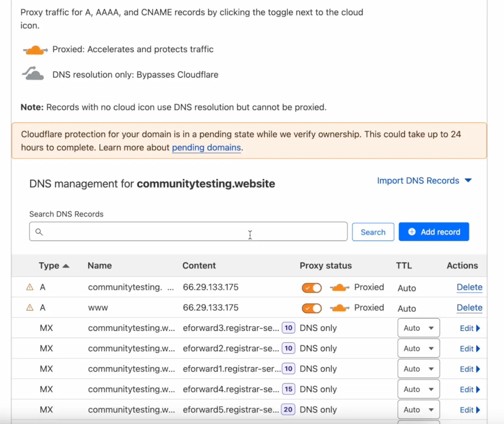This screenshot has width=504, height=424.
Task: Toggle proxy switch for communitytesting A record
Action: (x=312, y=288)
